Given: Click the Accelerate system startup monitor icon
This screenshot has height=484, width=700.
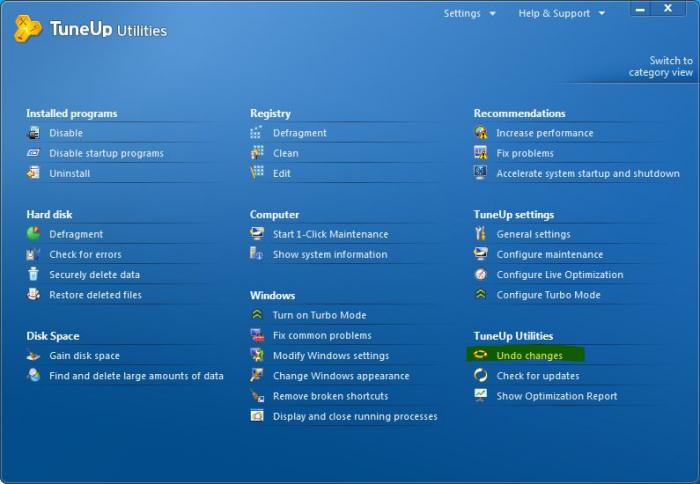Looking at the screenshot, I should 480,173.
